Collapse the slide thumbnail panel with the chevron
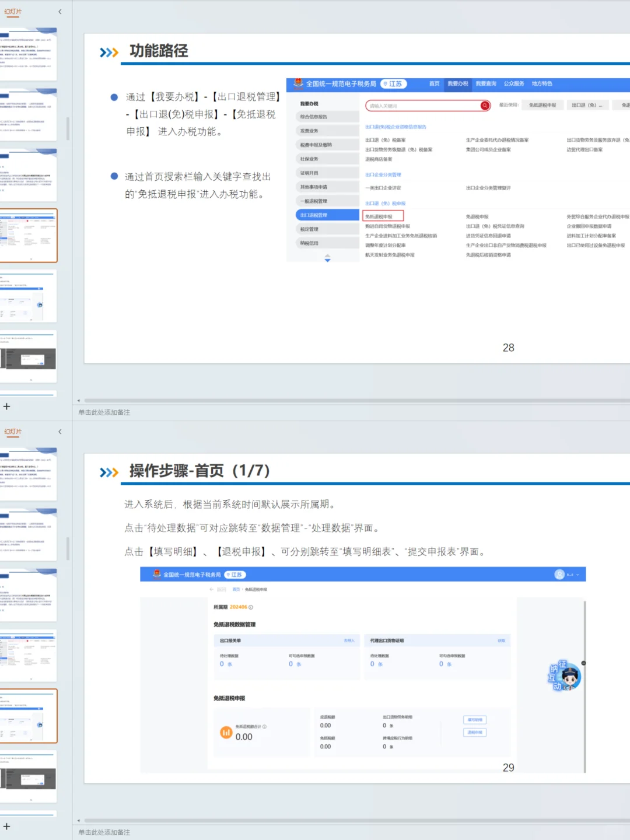Image resolution: width=630 pixels, height=840 pixels. [x=60, y=12]
